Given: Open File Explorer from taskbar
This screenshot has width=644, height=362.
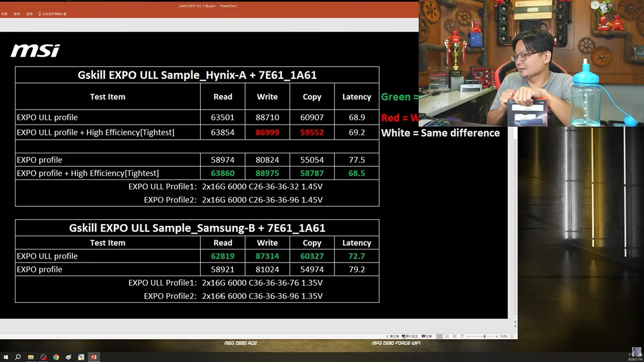Looking at the screenshot, I should [x=31, y=357].
